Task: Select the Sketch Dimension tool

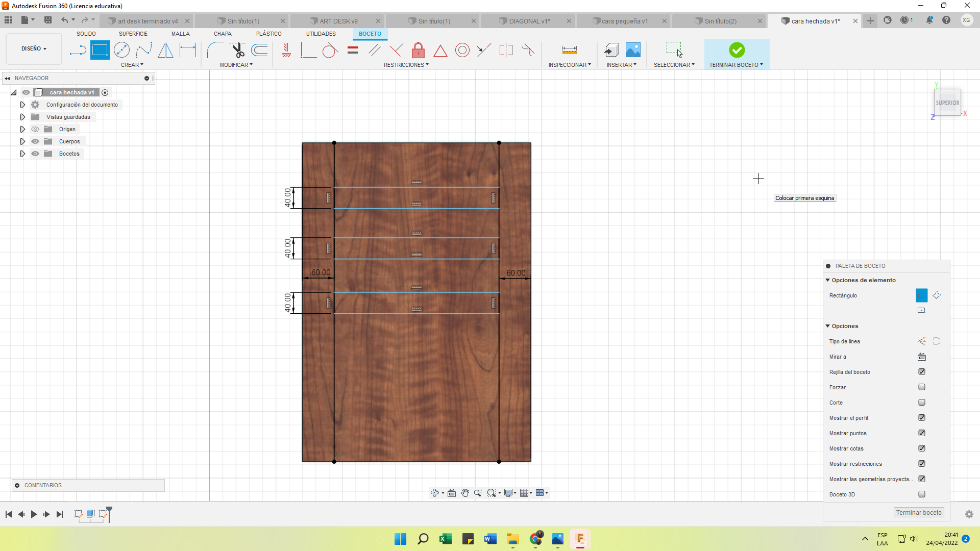Action: pyautogui.click(x=187, y=50)
